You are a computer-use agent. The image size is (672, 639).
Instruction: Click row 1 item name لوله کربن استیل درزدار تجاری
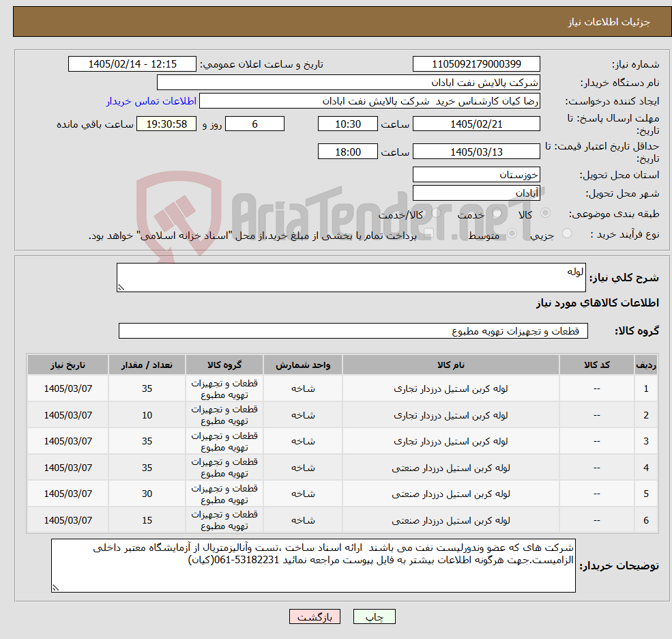(450, 388)
